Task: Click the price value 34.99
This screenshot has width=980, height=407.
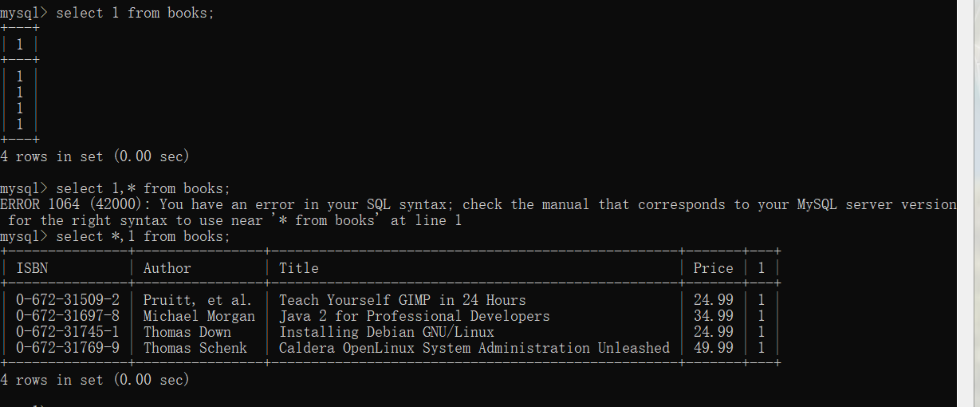Action: tap(713, 316)
